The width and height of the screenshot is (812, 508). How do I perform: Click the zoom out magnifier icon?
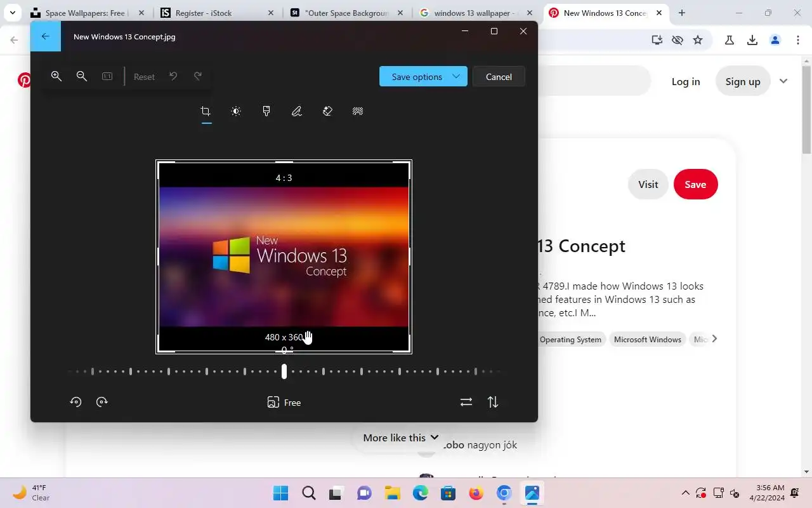coord(82,76)
